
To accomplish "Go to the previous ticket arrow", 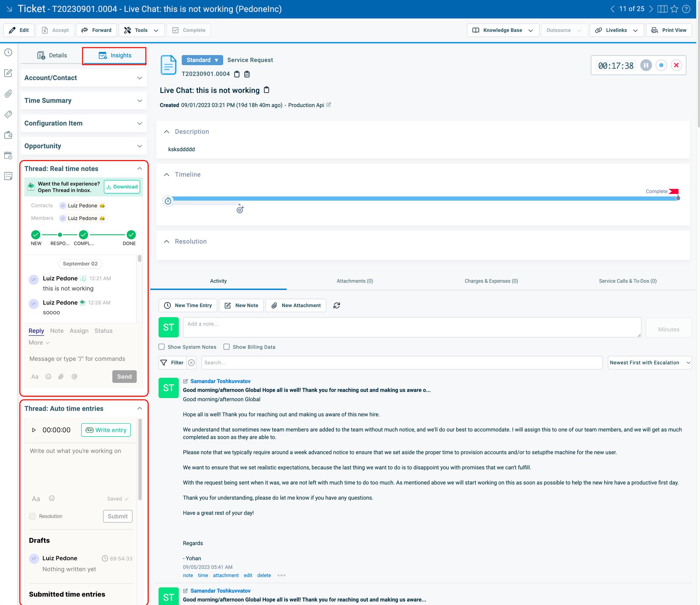I will (x=612, y=9).
